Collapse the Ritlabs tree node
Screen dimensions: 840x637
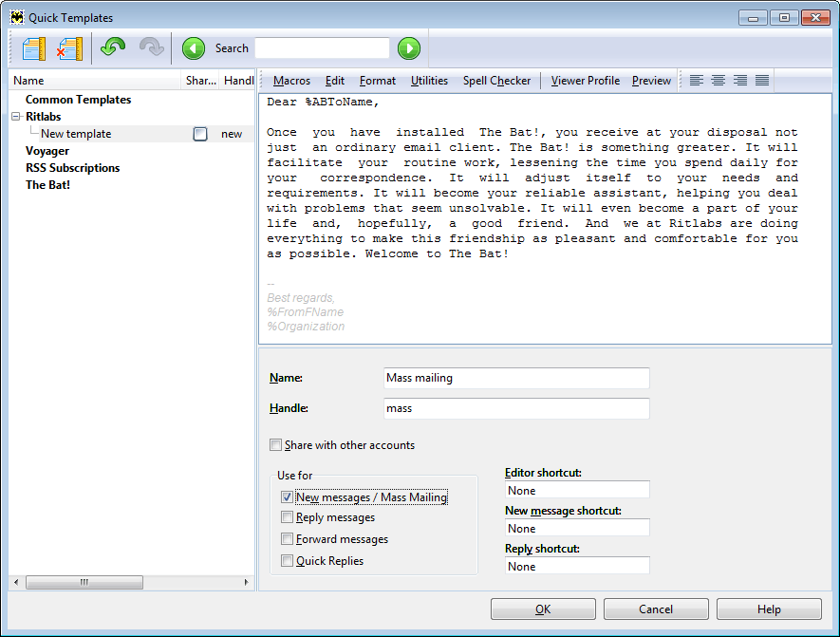(x=16, y=116)
